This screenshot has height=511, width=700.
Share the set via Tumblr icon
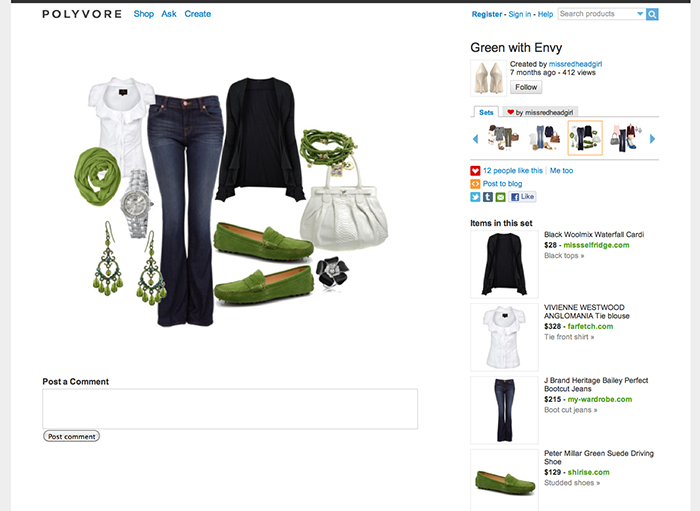coord(488,197)
